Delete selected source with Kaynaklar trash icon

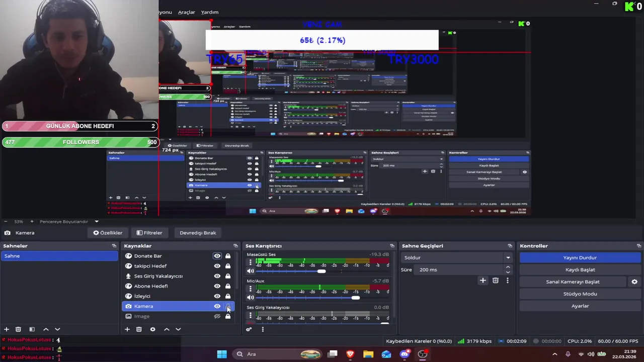(x=139, y=329)
